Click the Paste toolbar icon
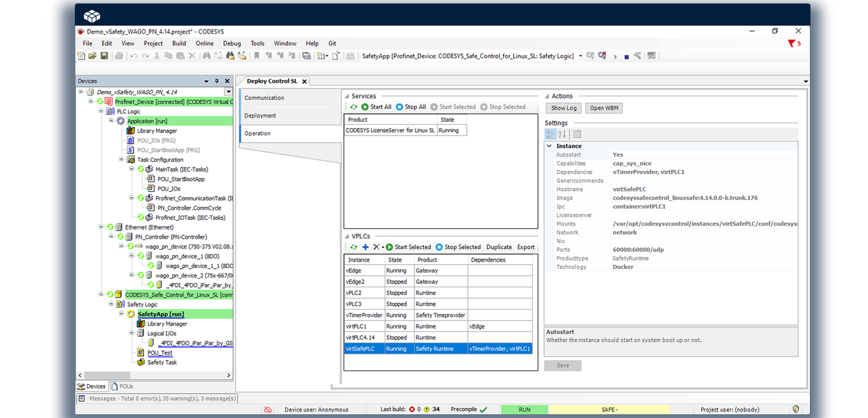868x418 pixels. 180,56
